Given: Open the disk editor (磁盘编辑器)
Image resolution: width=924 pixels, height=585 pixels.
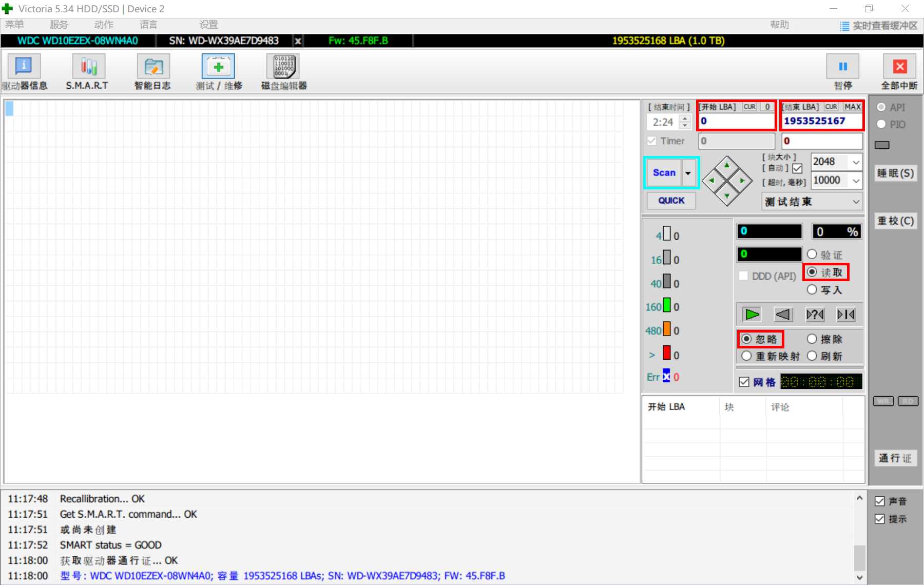Looking at the screenshot, I should tap(284, 72).
